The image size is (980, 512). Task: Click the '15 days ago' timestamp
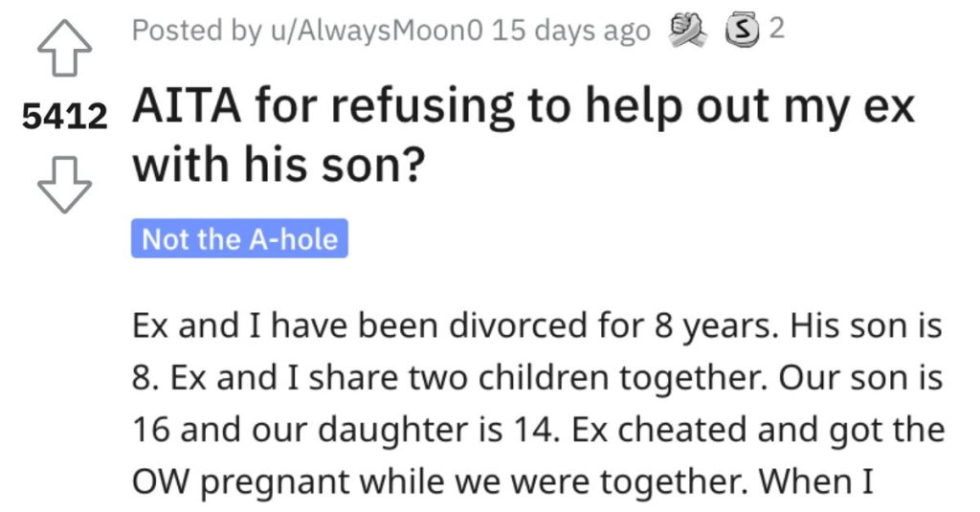570,30
